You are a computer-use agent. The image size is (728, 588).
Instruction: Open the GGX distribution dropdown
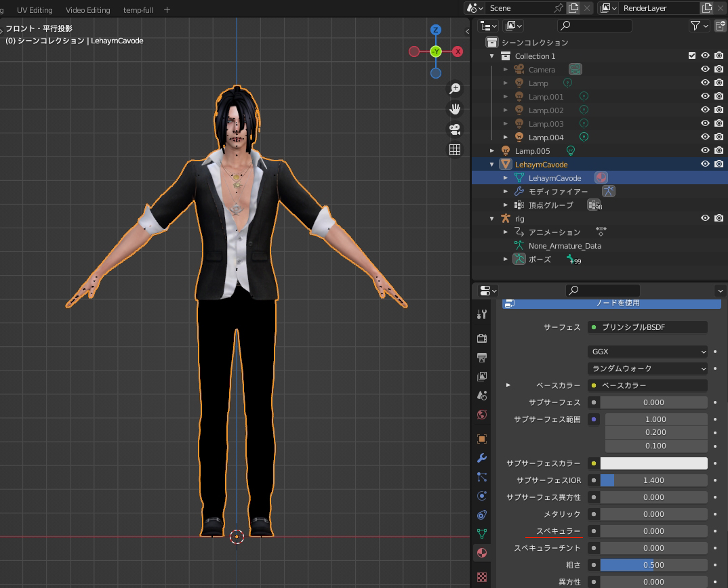[x=647, y=352]
